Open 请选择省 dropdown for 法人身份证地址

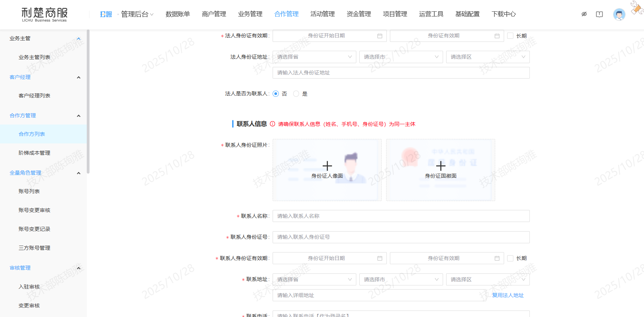coord(314,57)
